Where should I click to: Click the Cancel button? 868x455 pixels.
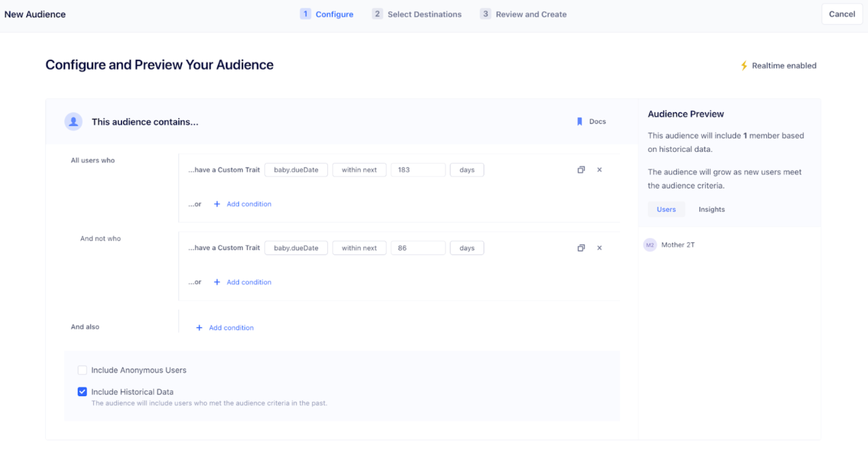pyautogui.click(x=842, y=14)
